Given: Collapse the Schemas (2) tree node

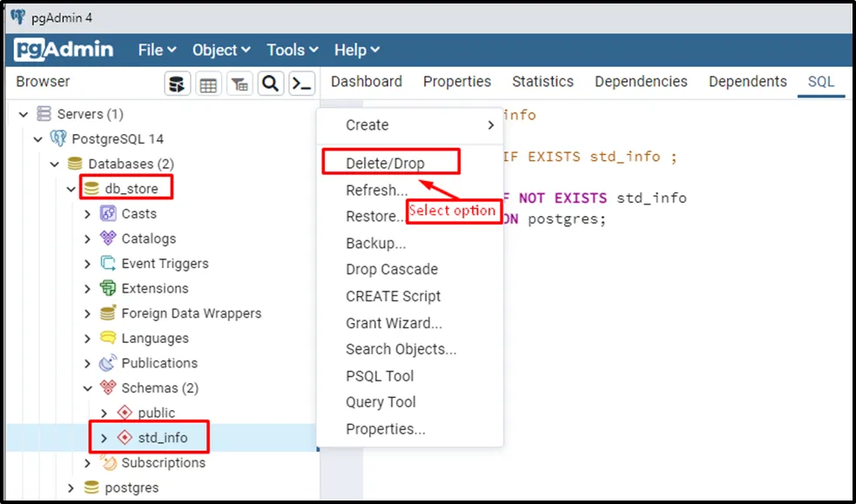Looking at the screenshot, I should pos(87,388).
